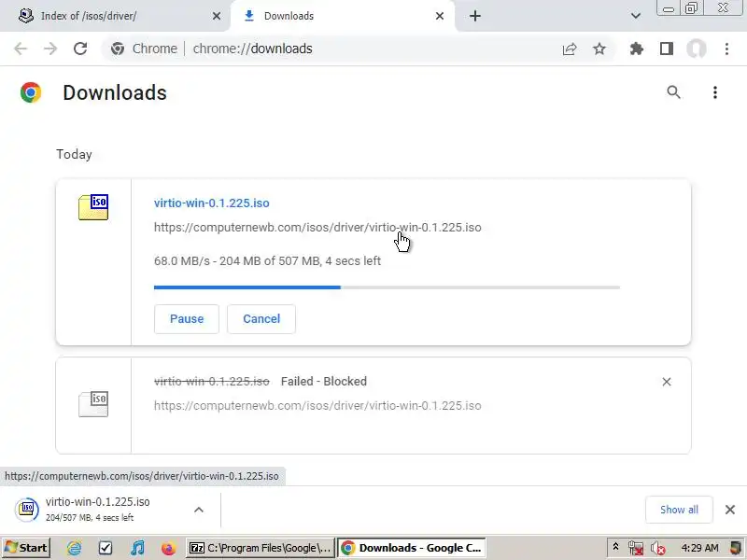The width and height of the screenshot is (747, 560).
Task: Go back using the browser back arrow
Action: coord(21,49)
